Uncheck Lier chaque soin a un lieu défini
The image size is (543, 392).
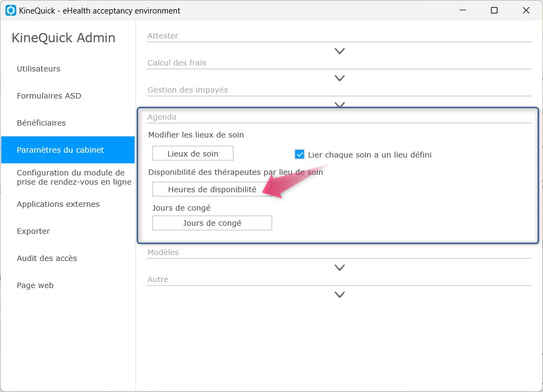(300, 154)
